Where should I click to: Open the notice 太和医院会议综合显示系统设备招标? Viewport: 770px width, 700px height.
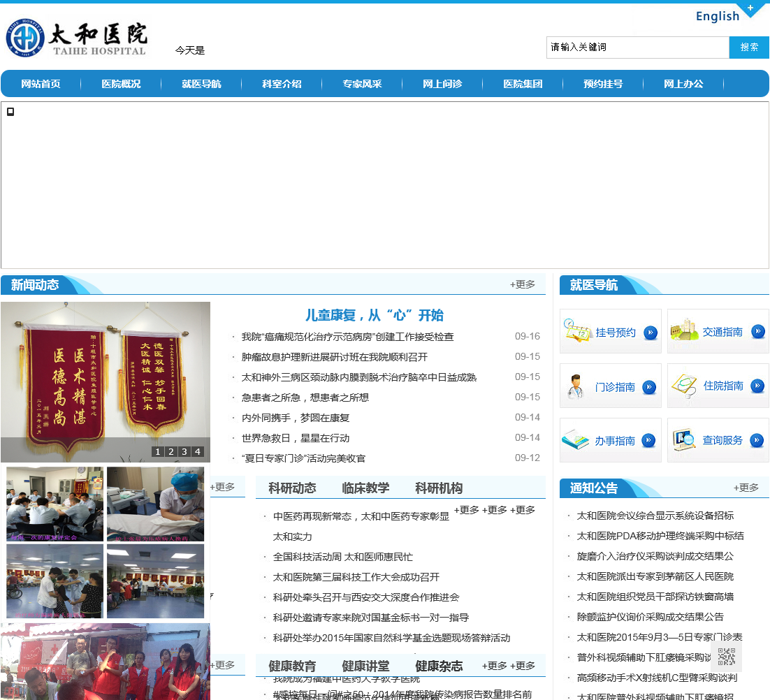655,516
